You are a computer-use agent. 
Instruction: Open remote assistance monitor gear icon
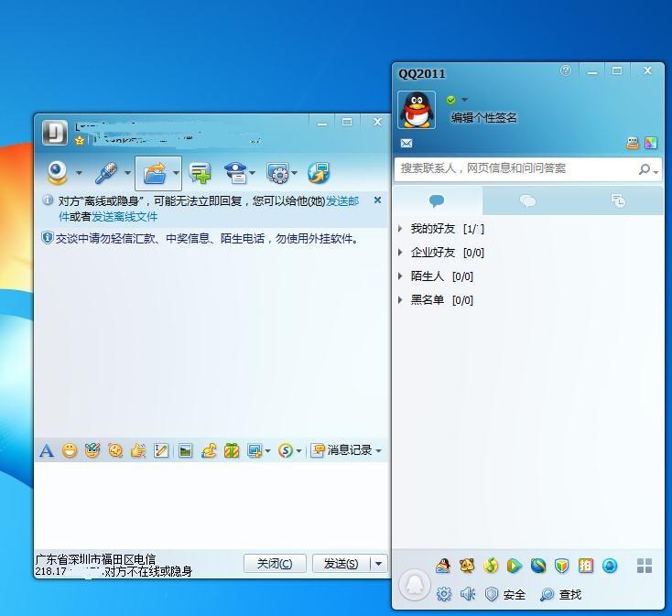coord(277,173)
